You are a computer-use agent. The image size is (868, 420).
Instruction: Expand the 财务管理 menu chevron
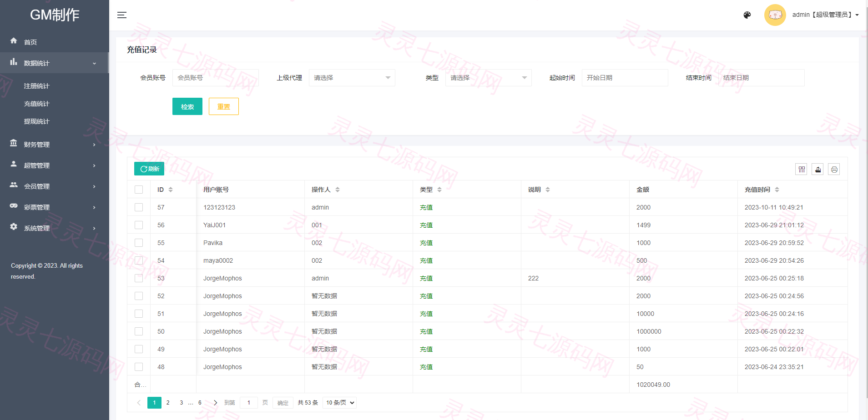coord(94,145)
